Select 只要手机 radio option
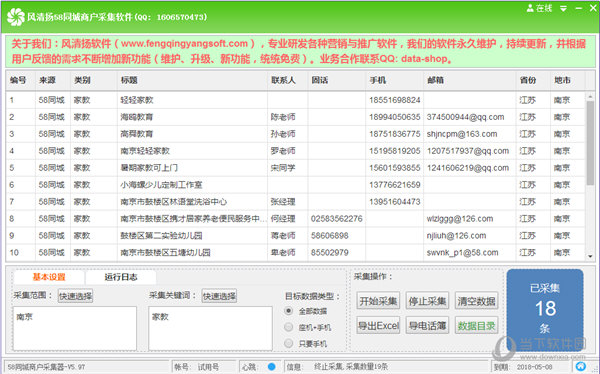Image resolution: width=600 pixels, height=374 pixels. coord(289,343)
